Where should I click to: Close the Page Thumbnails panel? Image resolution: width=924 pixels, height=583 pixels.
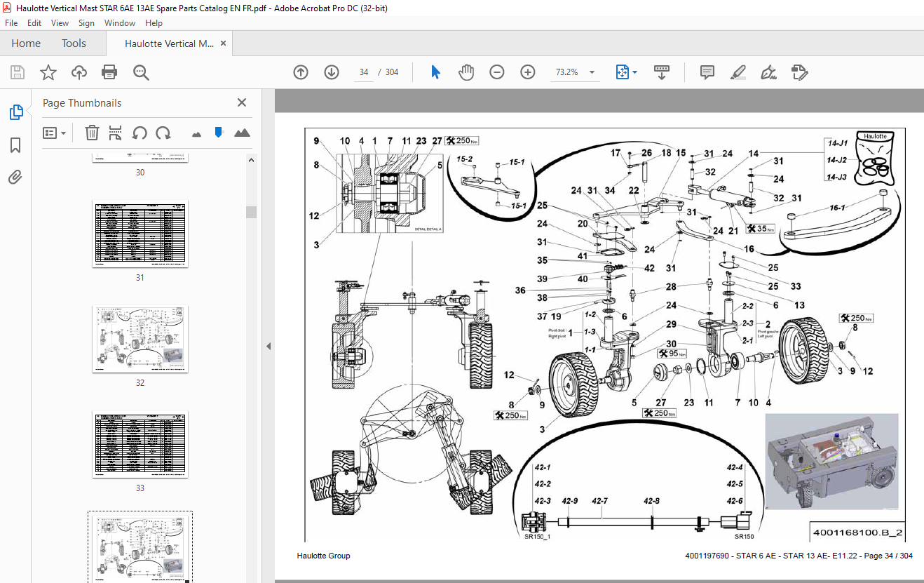[242, 102]
